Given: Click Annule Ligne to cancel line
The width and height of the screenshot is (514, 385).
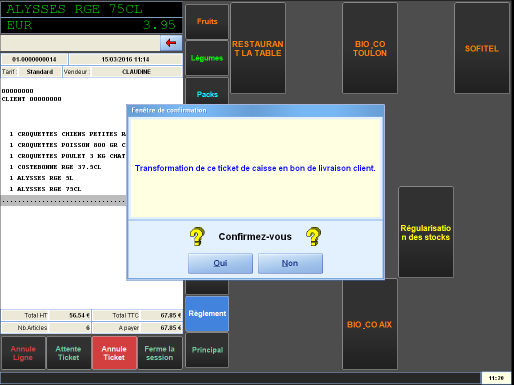Looking at the screenshot, I should 23,353.
